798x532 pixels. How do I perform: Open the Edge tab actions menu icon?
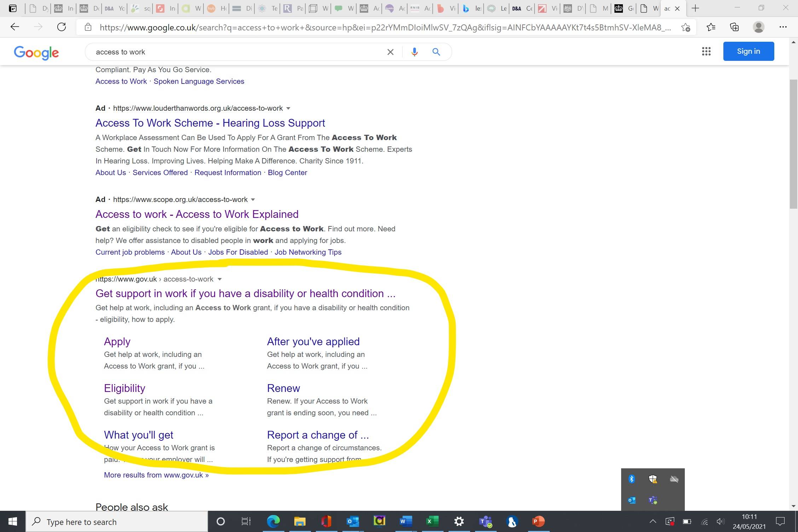12,8
